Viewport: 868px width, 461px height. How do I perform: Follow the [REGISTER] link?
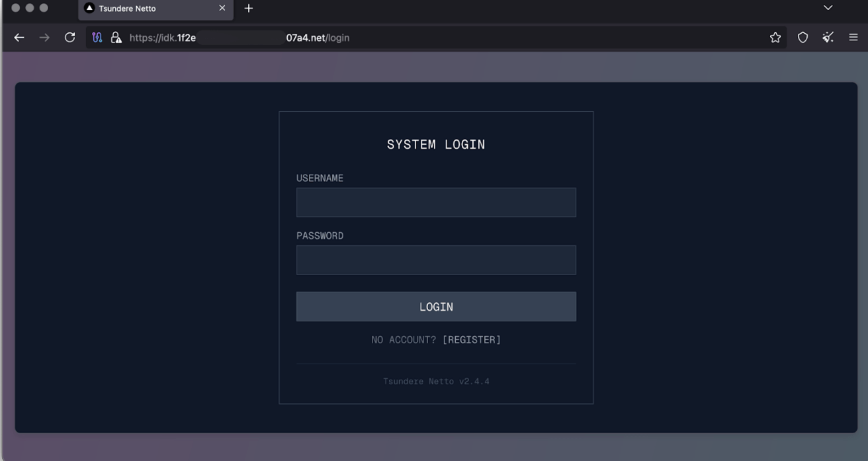tap(471, 340)
